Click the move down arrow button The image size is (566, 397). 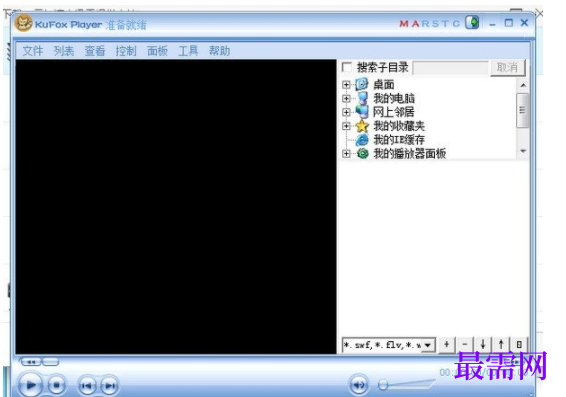483,344
